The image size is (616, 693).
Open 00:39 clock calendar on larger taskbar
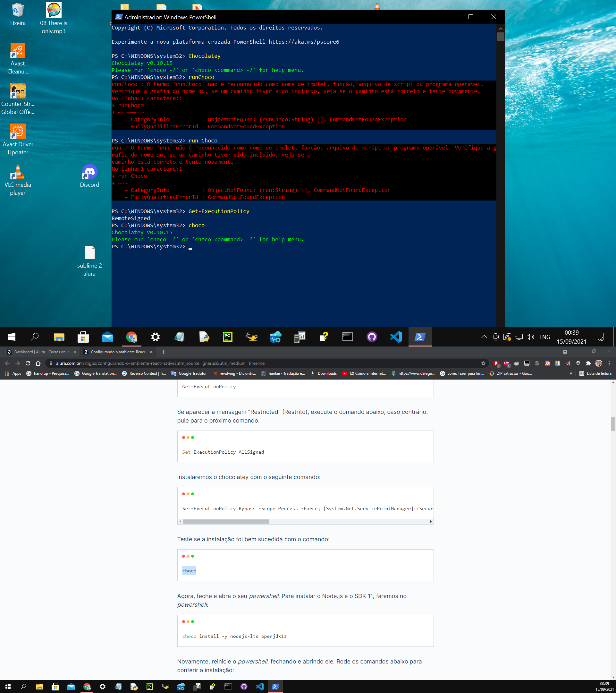click(571, 337)
